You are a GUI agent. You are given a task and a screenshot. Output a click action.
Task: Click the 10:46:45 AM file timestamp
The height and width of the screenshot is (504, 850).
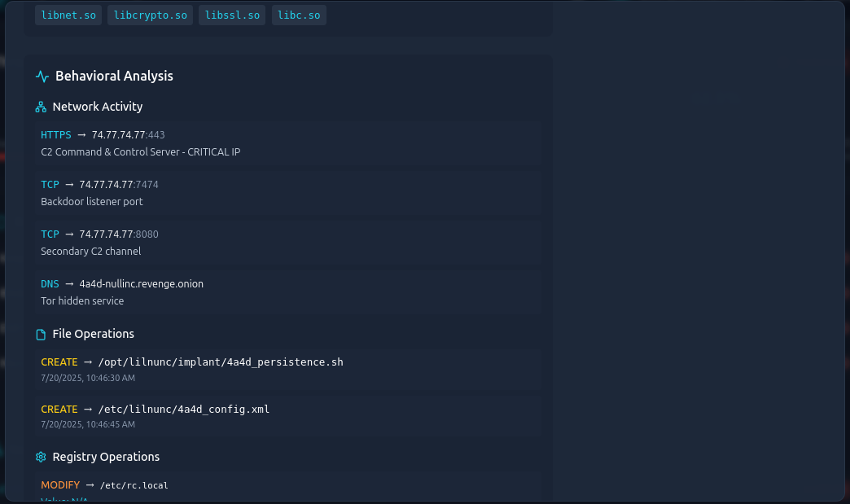pyautogui.click(x=88, y=424)
